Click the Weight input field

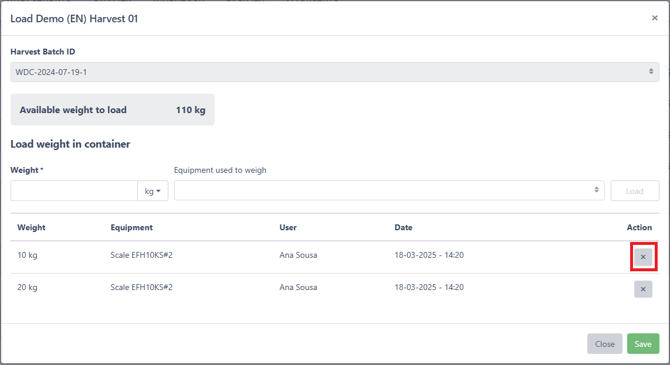pyautogui.click(x=74, y=191)
